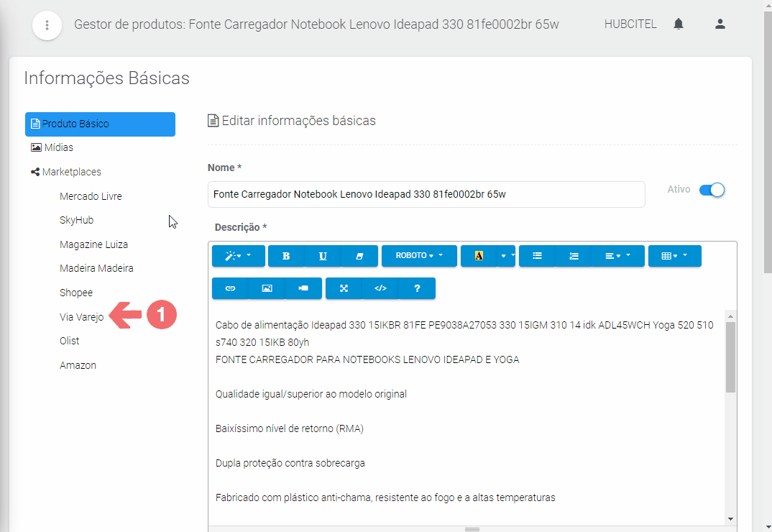This screenshot has height=532, width=772.
Task: Open the table insert dropdown
Action: (674, 256)
